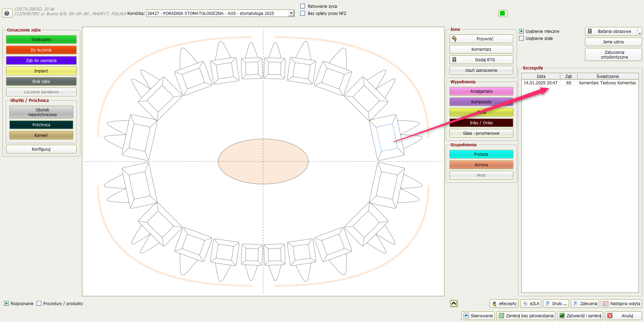Click the Następna wizyta calendar icon
The height and width of the screenshot is (322, 644).
click(x=606, y=304)
